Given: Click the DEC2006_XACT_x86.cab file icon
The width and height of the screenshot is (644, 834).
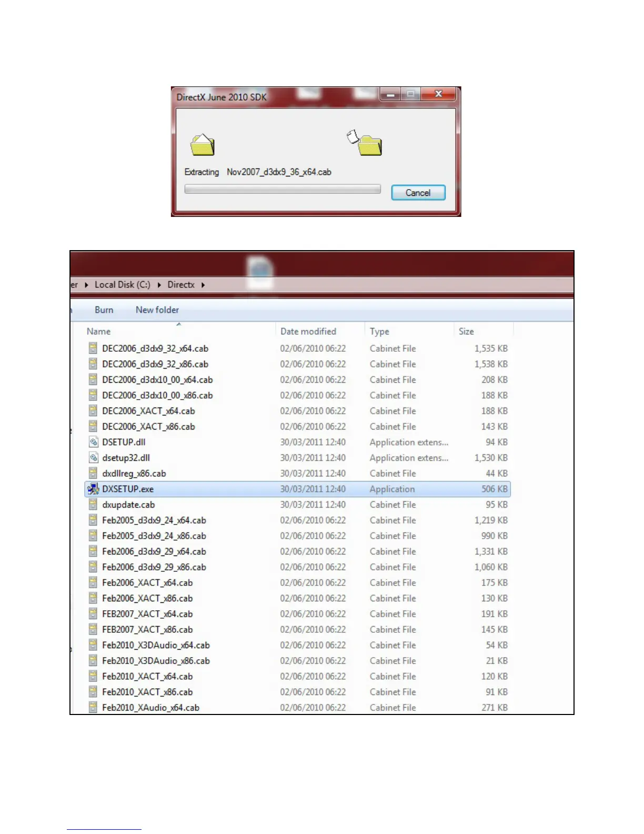Looking at the screenshot, I should coord(93,426).
